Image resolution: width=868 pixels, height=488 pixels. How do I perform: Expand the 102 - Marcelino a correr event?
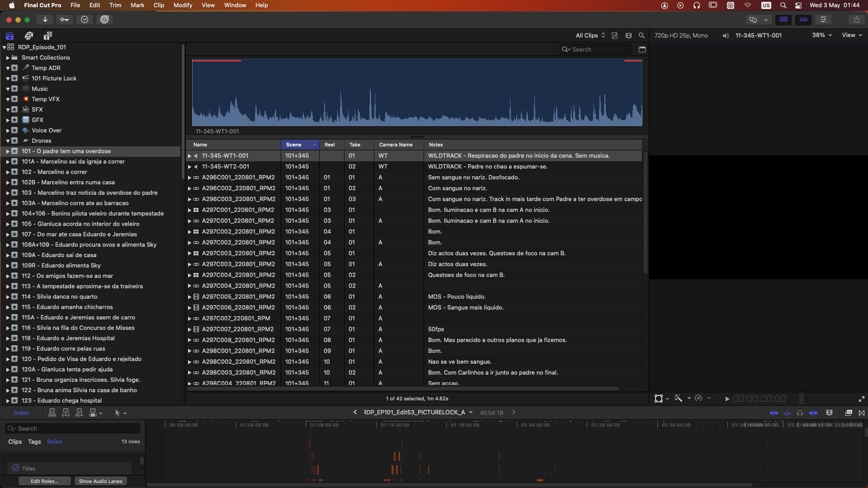click(x=8, y=172)
